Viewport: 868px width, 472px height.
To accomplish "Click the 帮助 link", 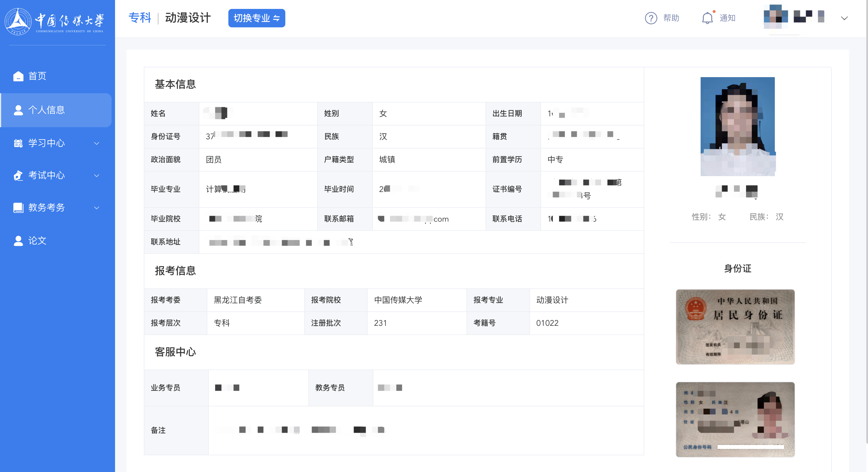I will point(671,18).
